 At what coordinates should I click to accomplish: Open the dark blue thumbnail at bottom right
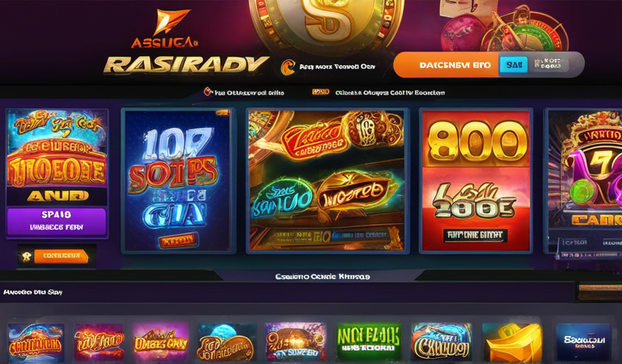click(x=583, y=342)
